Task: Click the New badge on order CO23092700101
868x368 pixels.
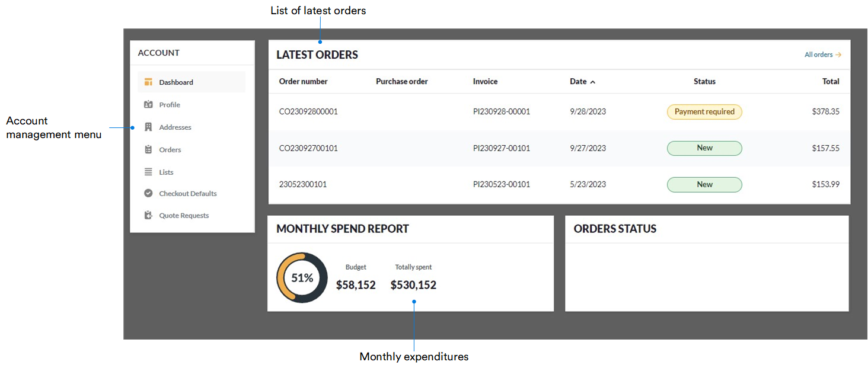Action: point(704,148)
